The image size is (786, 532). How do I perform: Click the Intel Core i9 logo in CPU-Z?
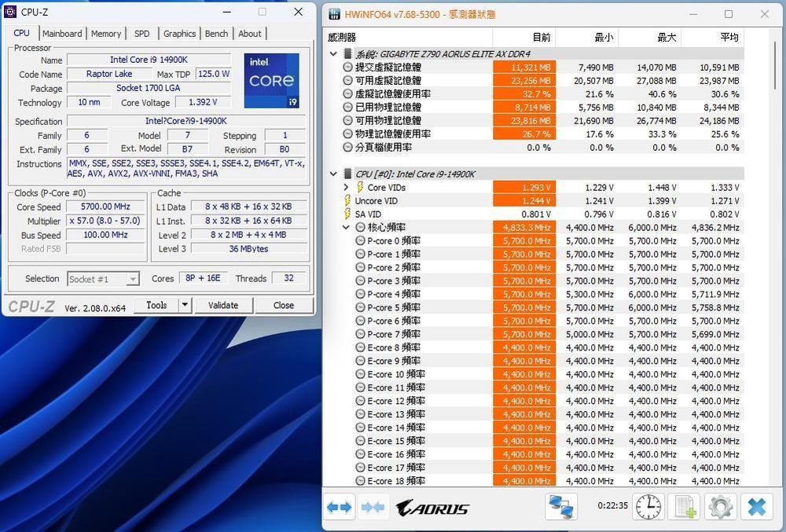[x=271, y=79]
